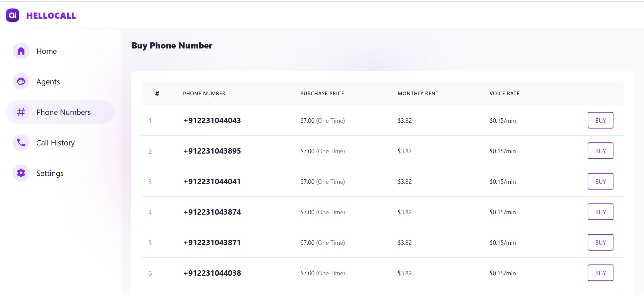Screen dimensions: 644x295
Task: Click the PHONE NUMBER column header
Action: click(x=204, y=93)
